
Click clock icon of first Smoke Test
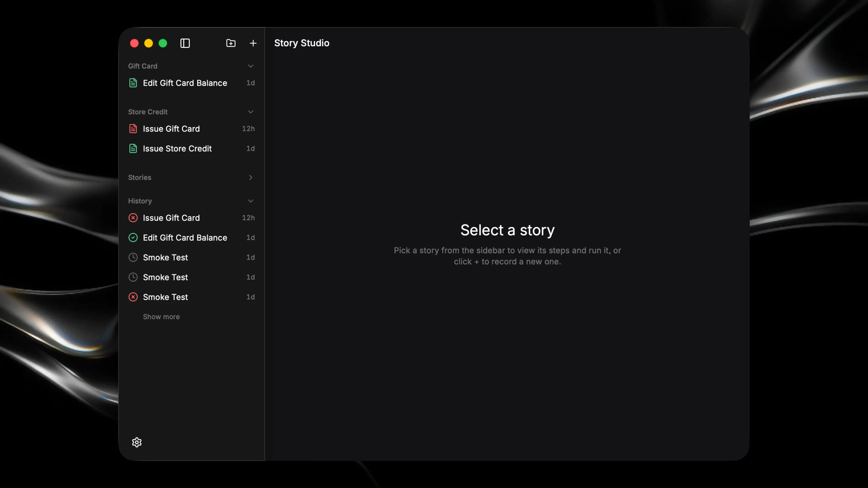133,257
